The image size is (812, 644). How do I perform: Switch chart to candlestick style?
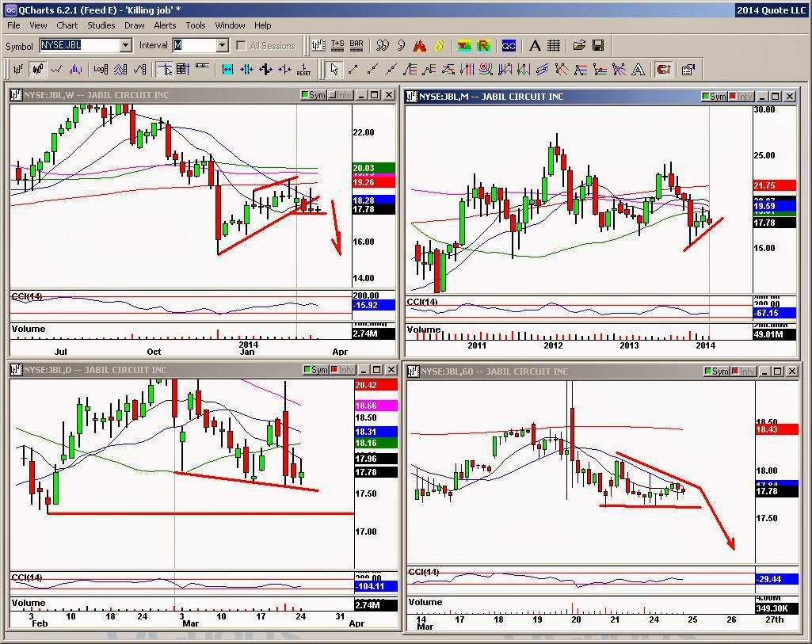[37, 70]
